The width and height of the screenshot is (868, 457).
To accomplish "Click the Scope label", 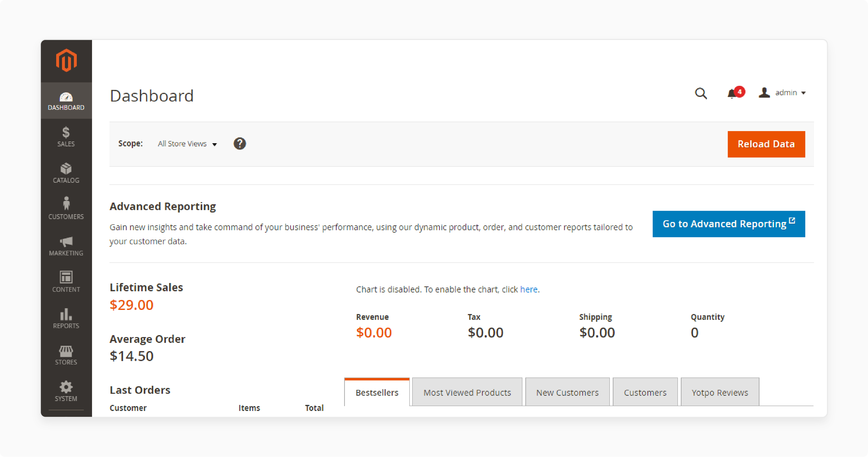I will (130, 144).
